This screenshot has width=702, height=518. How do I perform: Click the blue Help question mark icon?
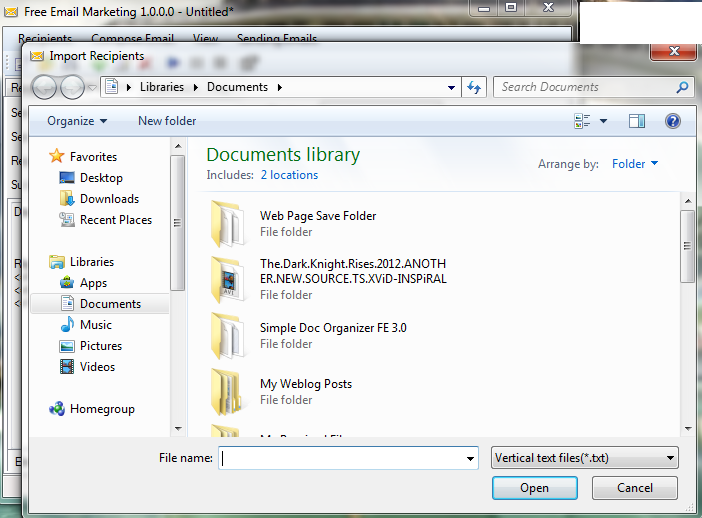pyautogui.click(x=672, y=121)
